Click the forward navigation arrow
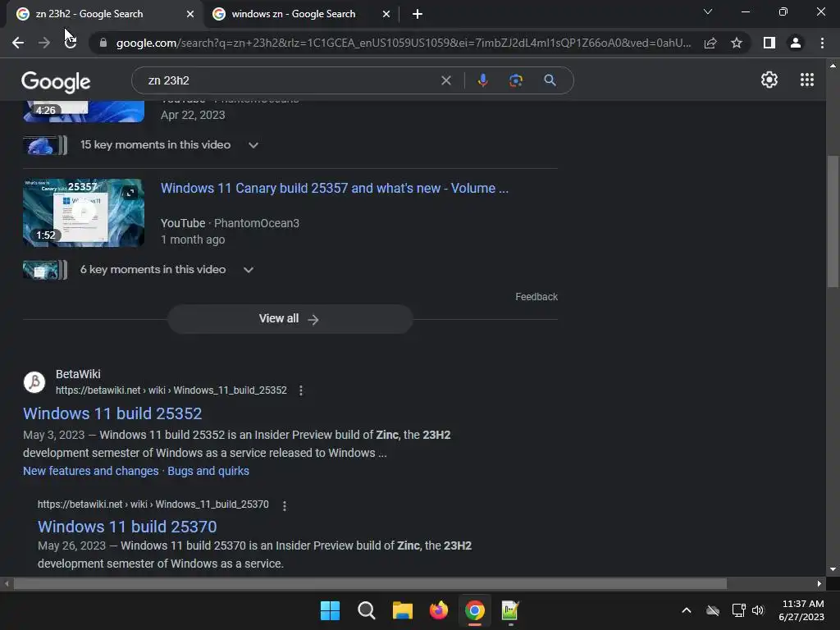 pyautogui.click(x=44, y=43)
